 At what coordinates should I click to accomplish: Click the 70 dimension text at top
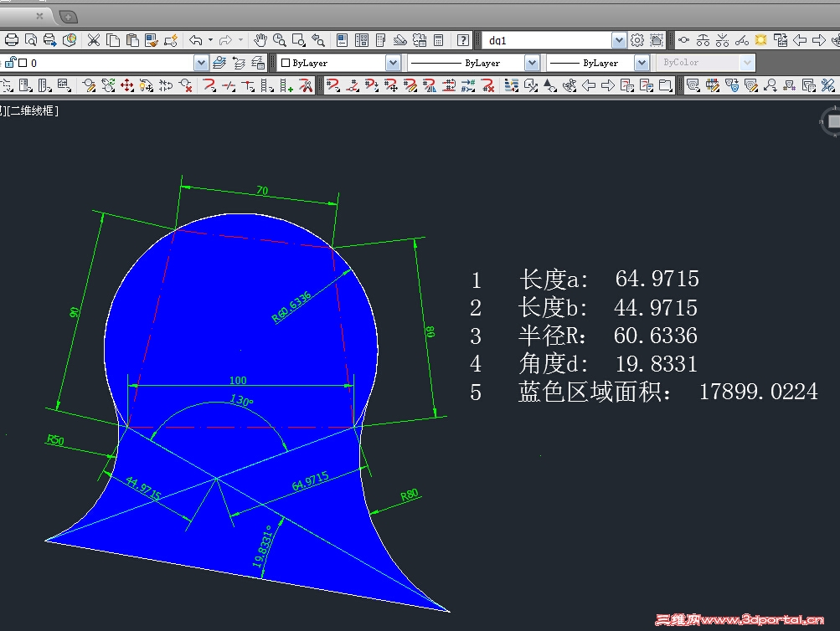point(262,191)
